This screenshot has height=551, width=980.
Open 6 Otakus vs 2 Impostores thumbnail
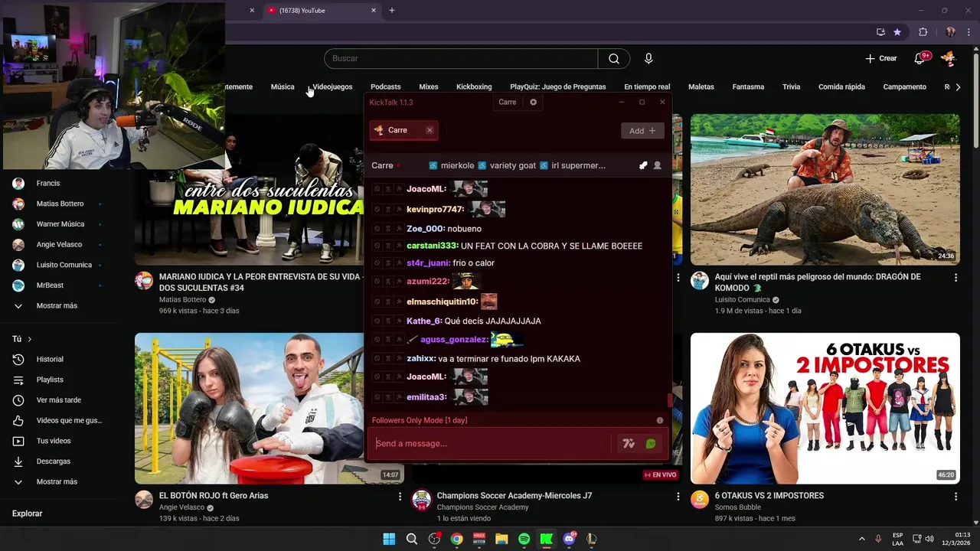(825, 408)
